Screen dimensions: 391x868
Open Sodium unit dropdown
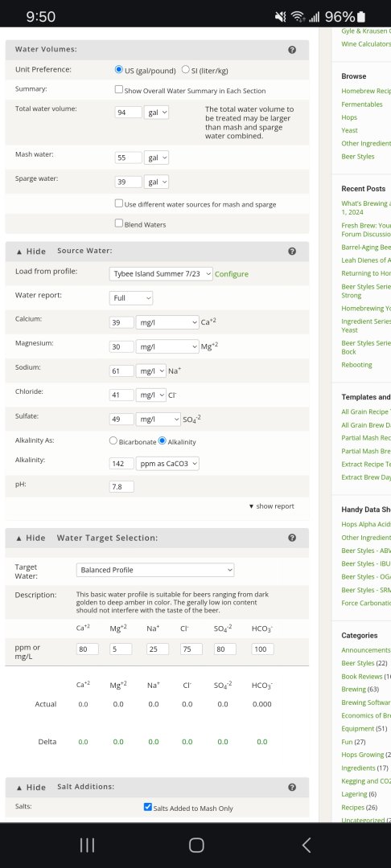[x=151, y=371]
